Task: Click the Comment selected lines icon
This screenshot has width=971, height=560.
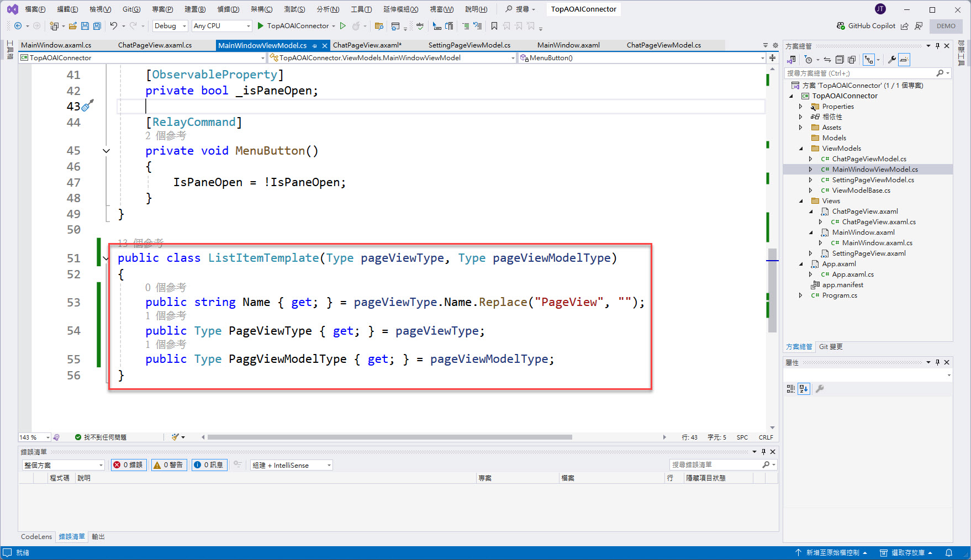Action: (466, 26)
